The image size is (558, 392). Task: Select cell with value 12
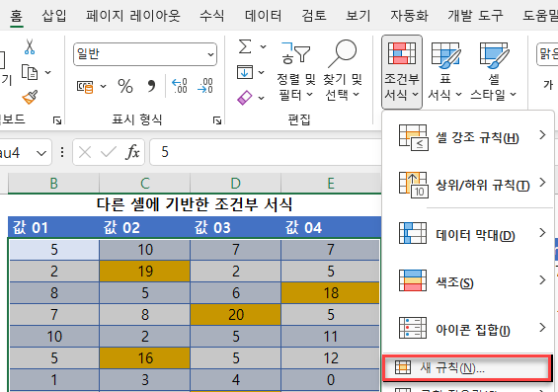point(330,358)
